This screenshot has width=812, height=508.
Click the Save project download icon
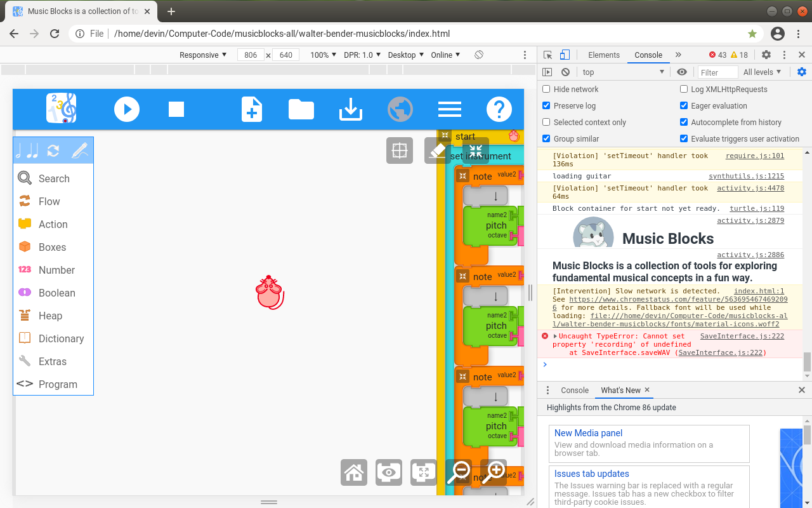click(350, 109)
